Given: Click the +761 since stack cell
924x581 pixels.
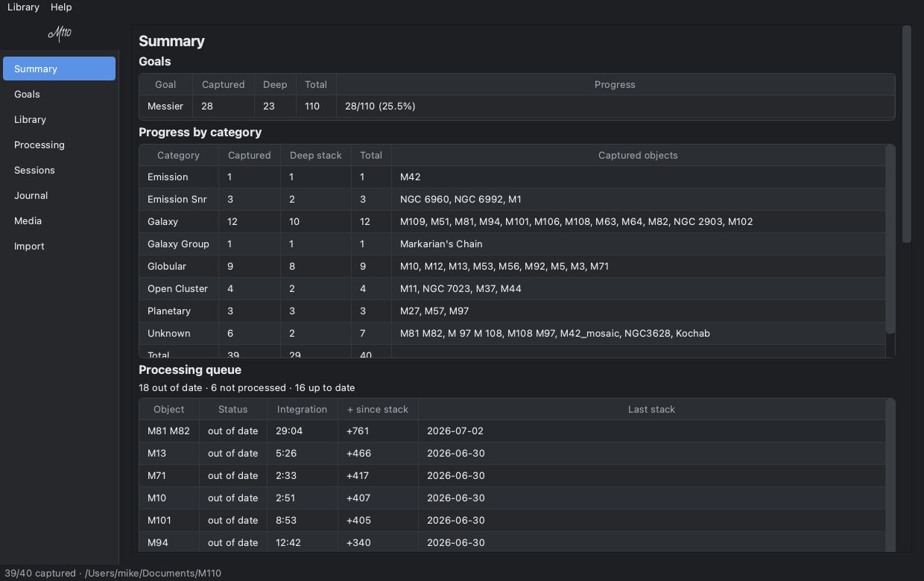Looking at the screenshot, I should (x=378, y=431).
